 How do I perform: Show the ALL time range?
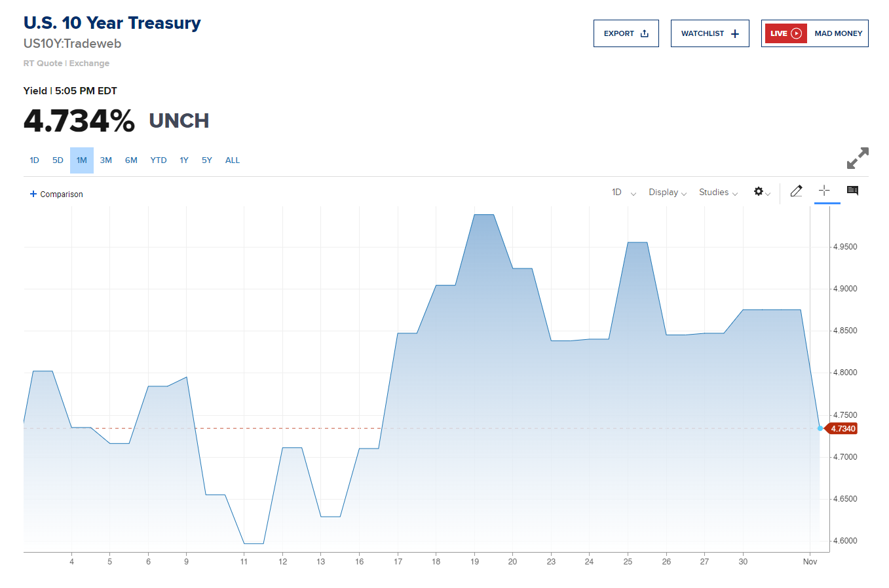233,160
